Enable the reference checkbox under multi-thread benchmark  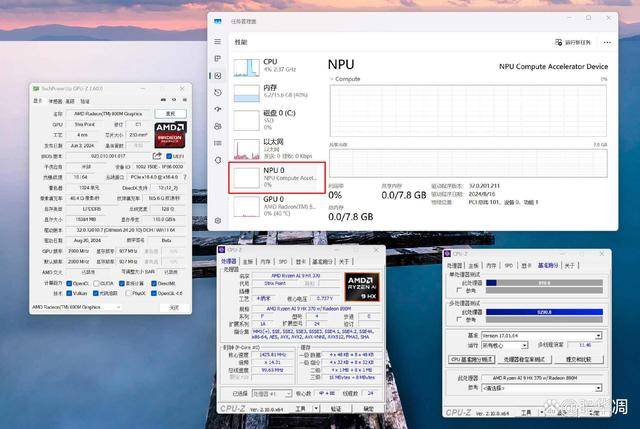point(459,319)
